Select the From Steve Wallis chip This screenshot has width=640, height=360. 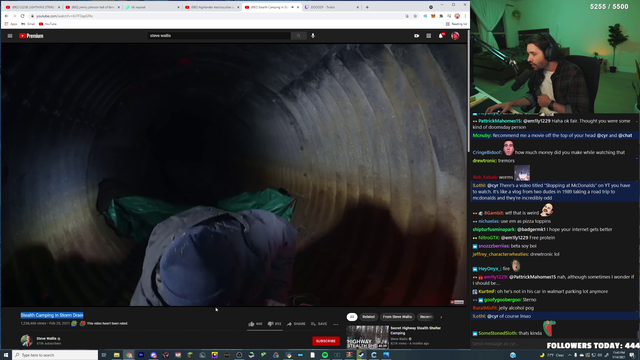(397, 317)
